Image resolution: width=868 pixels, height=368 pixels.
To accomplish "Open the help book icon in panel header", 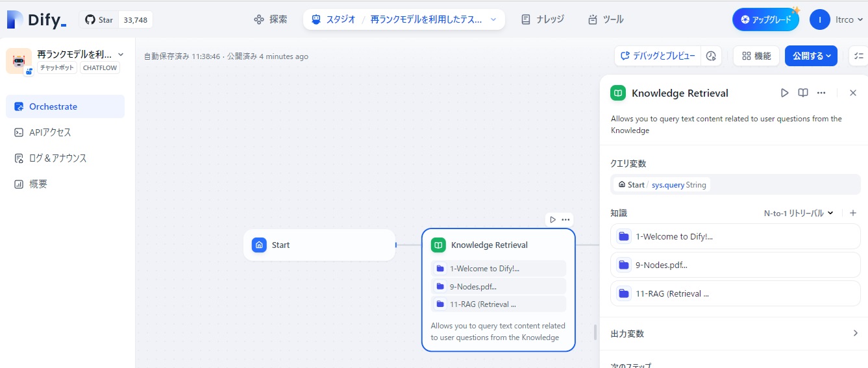I will coord(803,93).
